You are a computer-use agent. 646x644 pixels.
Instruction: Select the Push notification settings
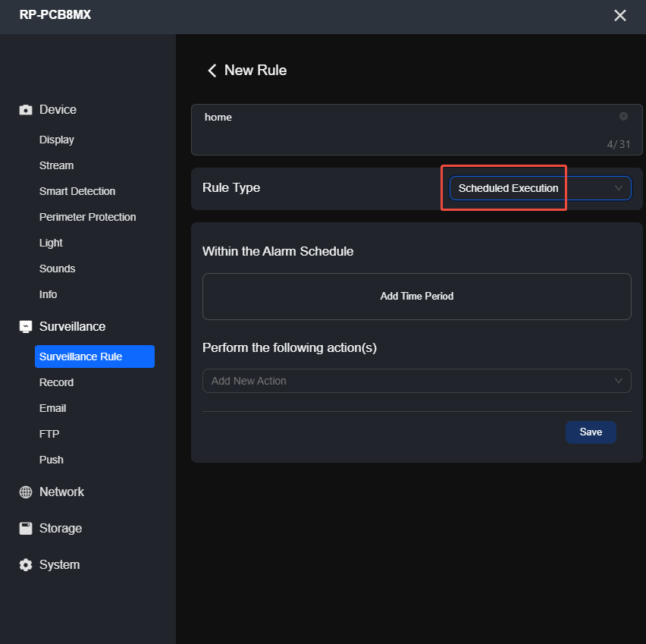pyautogui.click(x=51, y=460)
